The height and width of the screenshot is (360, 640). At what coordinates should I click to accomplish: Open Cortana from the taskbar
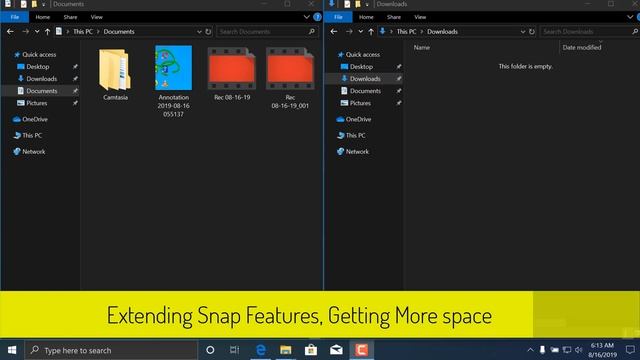coord(210,350)
